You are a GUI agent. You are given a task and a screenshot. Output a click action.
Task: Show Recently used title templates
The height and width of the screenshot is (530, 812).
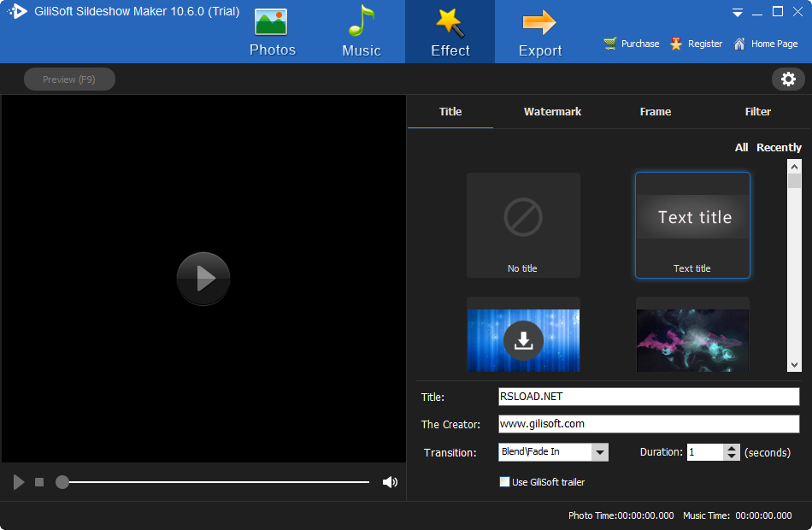click(779, 148)
